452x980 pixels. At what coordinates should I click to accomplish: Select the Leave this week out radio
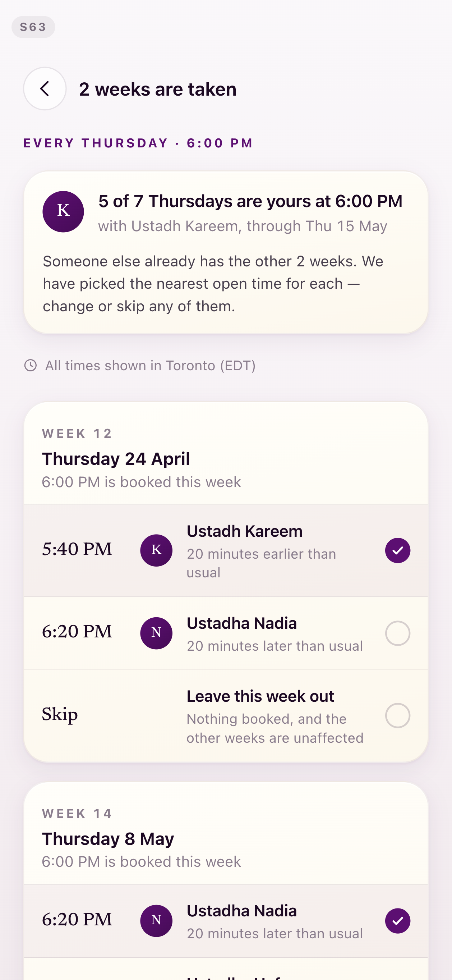pos(398,715)
